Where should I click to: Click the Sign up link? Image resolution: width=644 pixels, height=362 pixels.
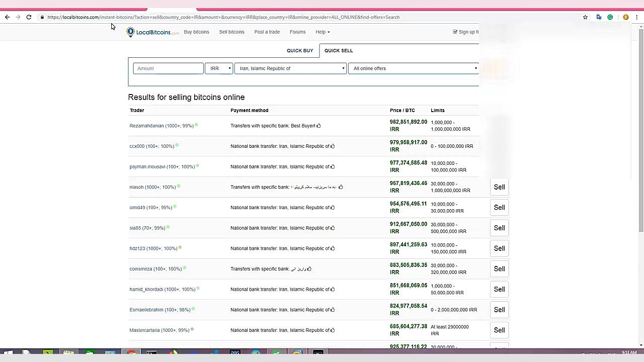coord(466,32)
